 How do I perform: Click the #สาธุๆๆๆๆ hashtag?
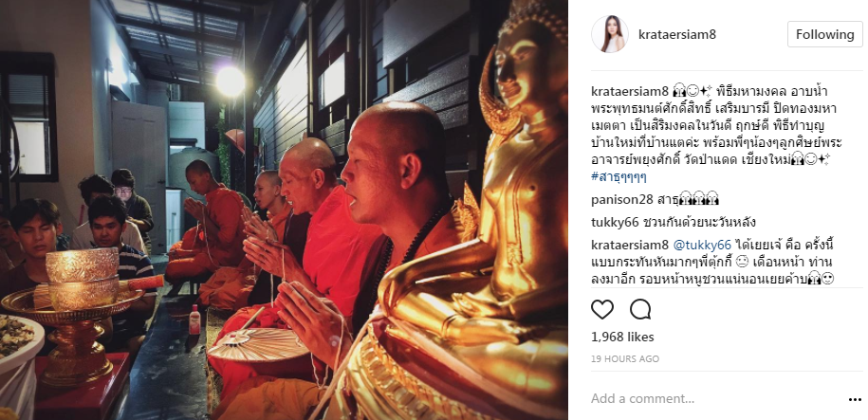[619, 177]
